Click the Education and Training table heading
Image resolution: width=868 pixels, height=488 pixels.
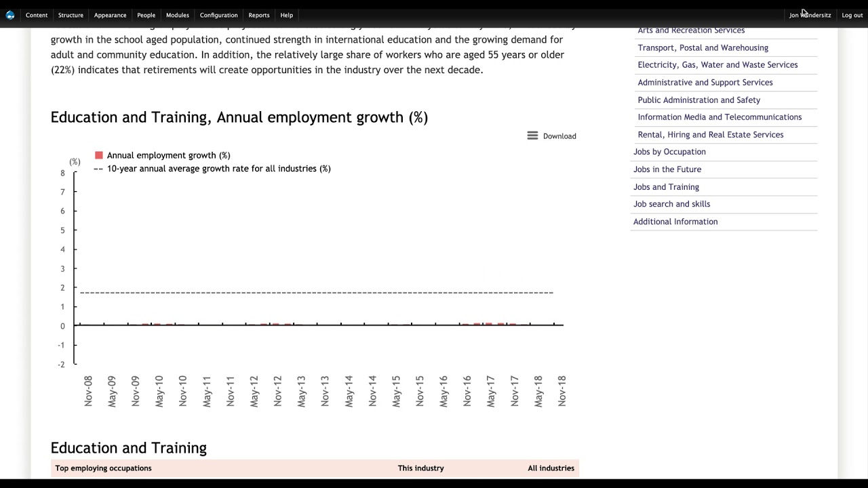point(129,448)
